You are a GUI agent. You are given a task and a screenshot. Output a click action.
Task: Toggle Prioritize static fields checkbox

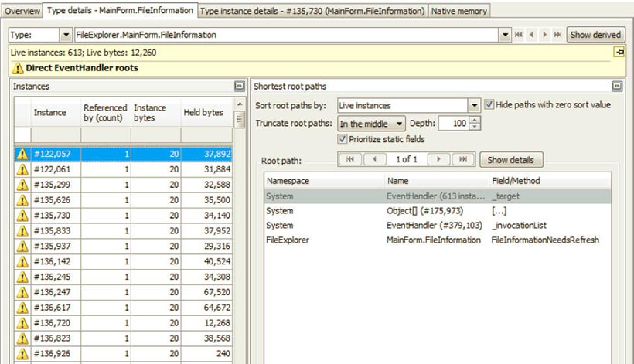(342, 139)
